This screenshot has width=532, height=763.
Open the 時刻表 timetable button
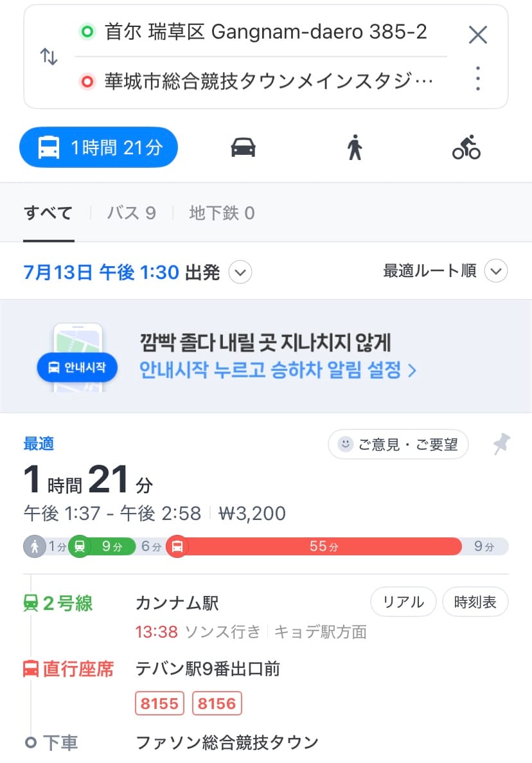point(475,602)
